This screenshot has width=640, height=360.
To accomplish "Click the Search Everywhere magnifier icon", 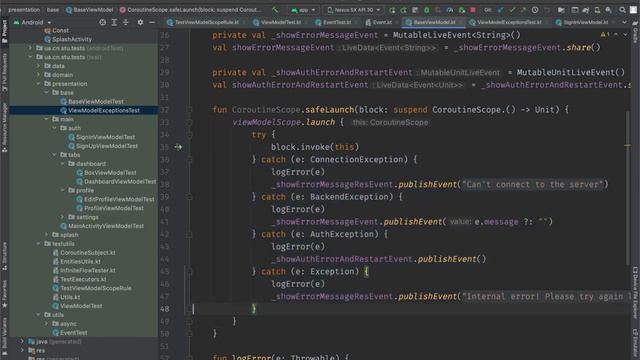I will 622,9.
